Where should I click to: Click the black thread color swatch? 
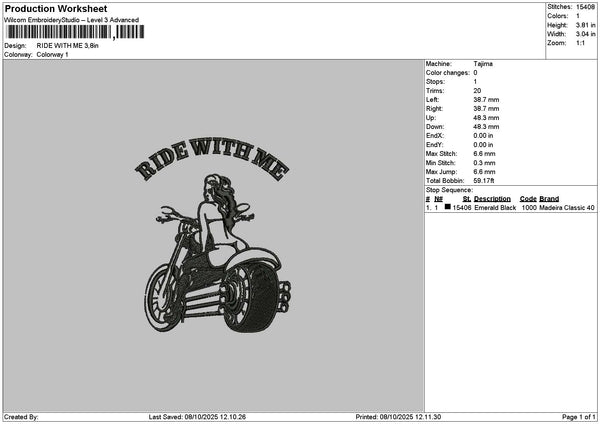click(447, 207)
